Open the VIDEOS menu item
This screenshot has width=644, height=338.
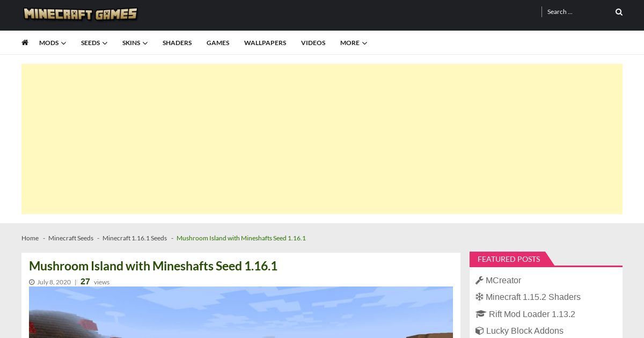point(313,43)
